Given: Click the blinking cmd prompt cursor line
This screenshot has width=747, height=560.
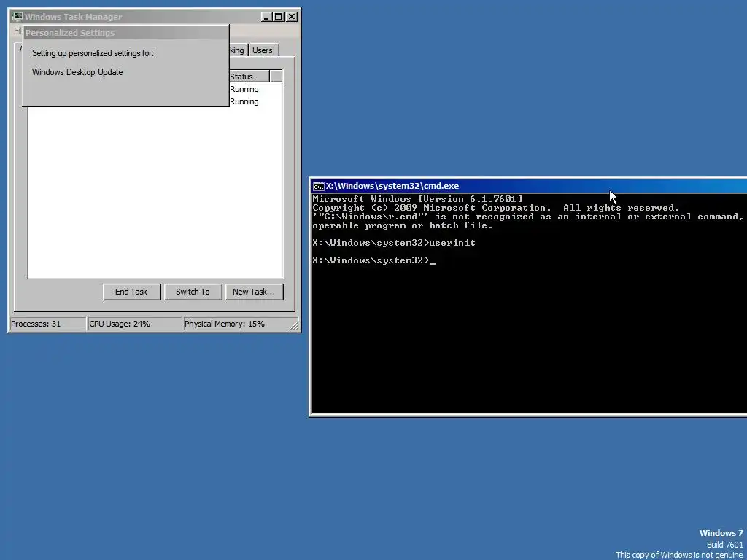Looking at the screenshot, I should pos(374,260).
